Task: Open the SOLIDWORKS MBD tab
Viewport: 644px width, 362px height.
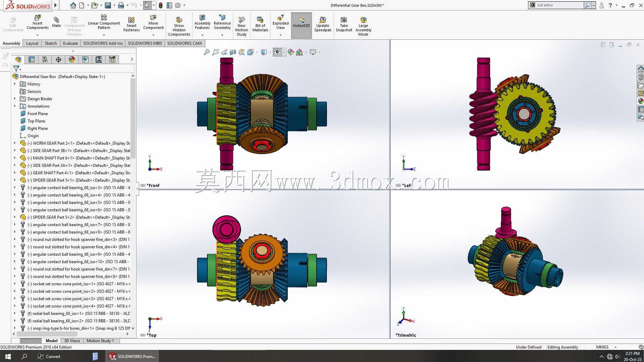Action: point(145,43)
